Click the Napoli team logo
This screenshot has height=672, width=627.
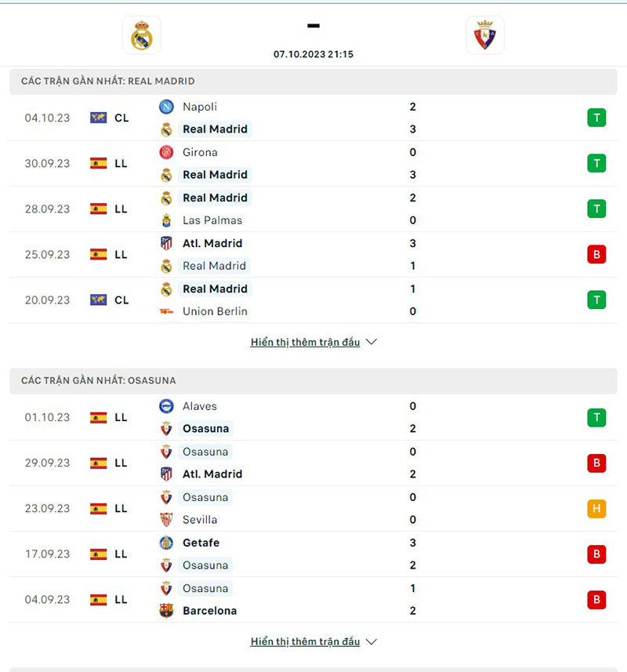pyautogui.click(x=166, y=107)
